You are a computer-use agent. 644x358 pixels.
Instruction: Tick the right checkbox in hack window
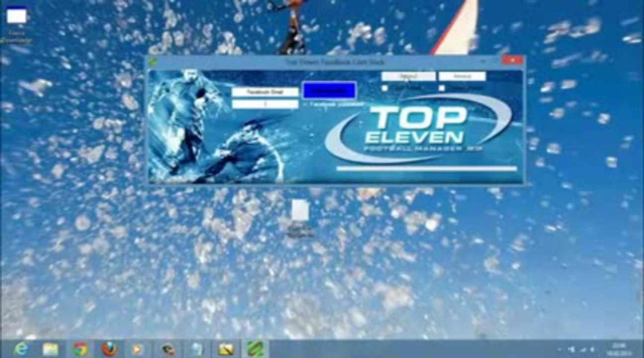pos(442,88)
